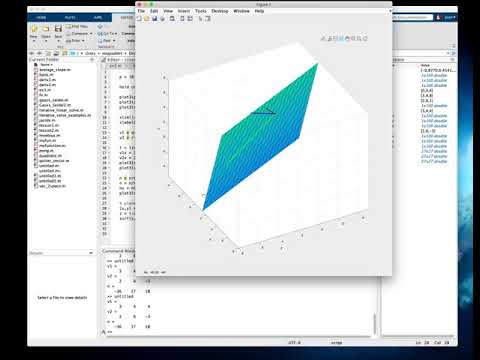The width and height of the screenshot is (480, 360).
Task: Click forward arrow in folder address bar
Action: pyautogui.click(x=39, y=53)
